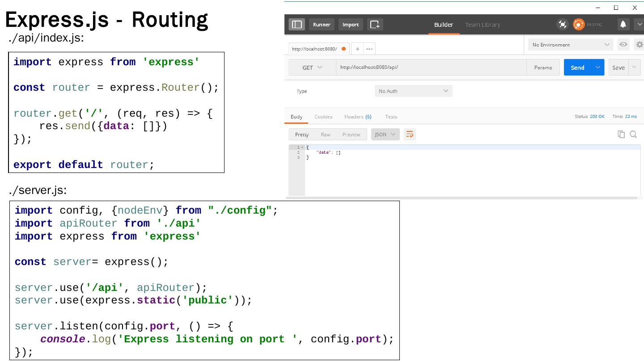The image size is (644, 362).
Task: Expand the No Environment dropdown
Action: tap(570, 45)
